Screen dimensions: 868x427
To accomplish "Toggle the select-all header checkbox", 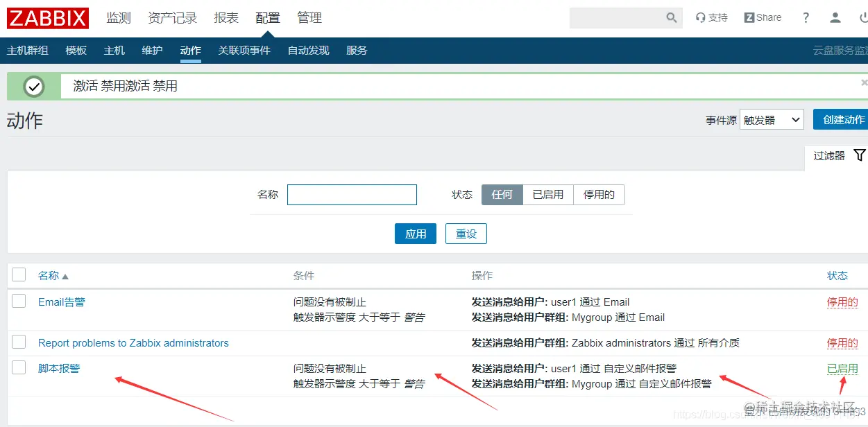I will pyautogui.click(x=19, y=274).
